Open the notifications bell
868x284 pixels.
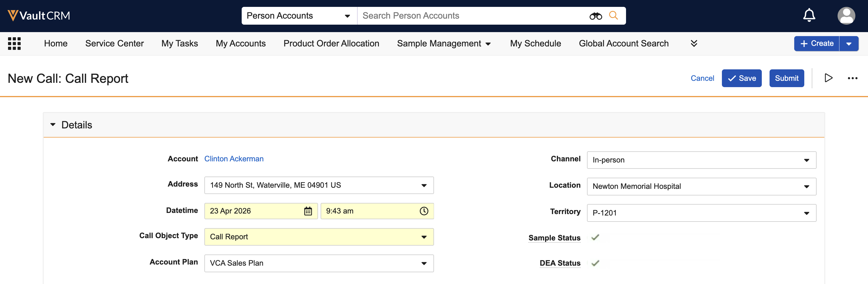[x=809, y=15]
